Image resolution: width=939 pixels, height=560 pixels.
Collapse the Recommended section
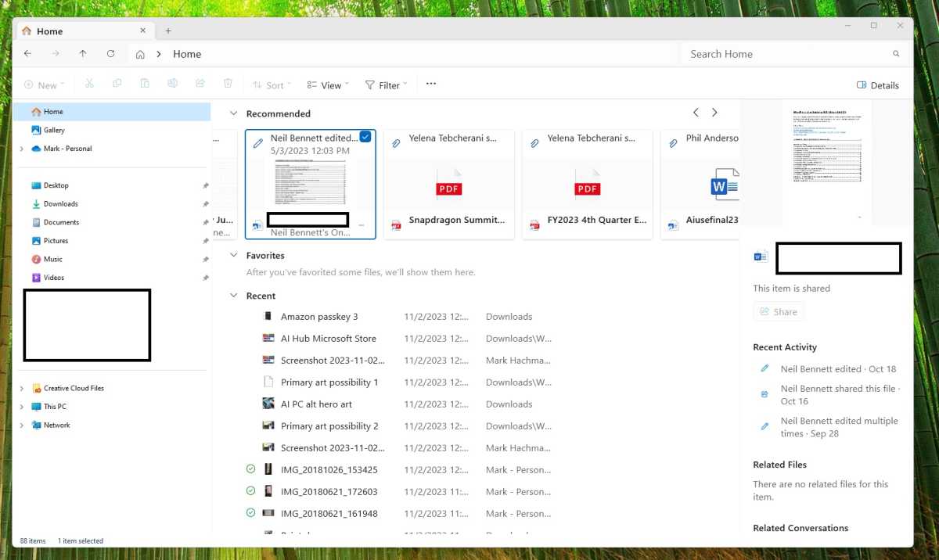tap(233, 113)
